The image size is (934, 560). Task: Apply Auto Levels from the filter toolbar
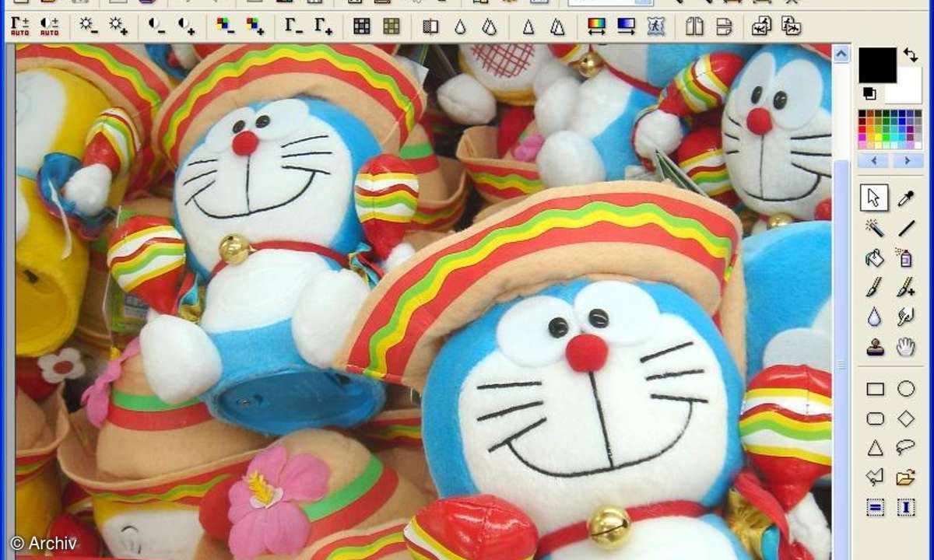click(x=19, y=26)
